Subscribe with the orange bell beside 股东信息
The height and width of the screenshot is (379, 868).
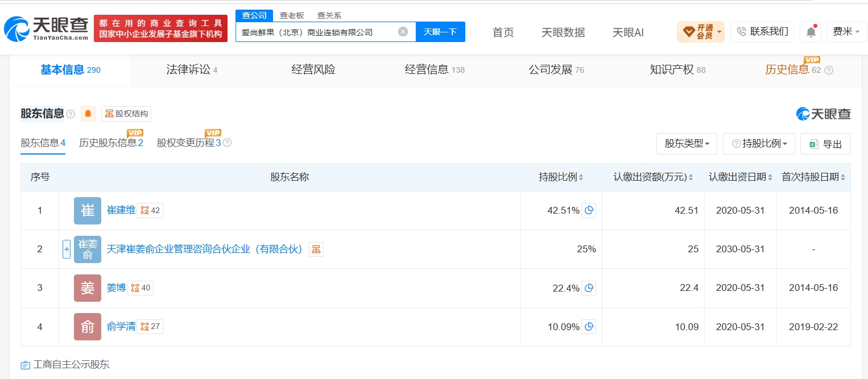pyautogui.click(x=88, y=114)
